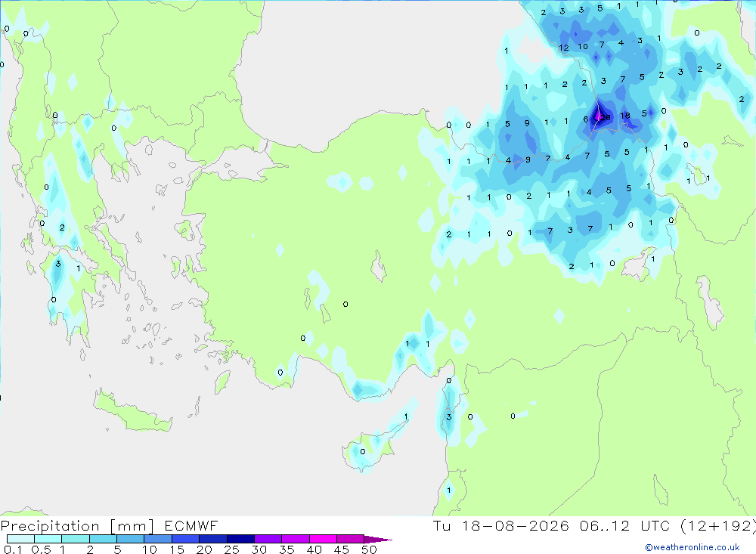756x554 pixels.
Task: Click the '0.5' legend scale label
Action: (41, 549)
